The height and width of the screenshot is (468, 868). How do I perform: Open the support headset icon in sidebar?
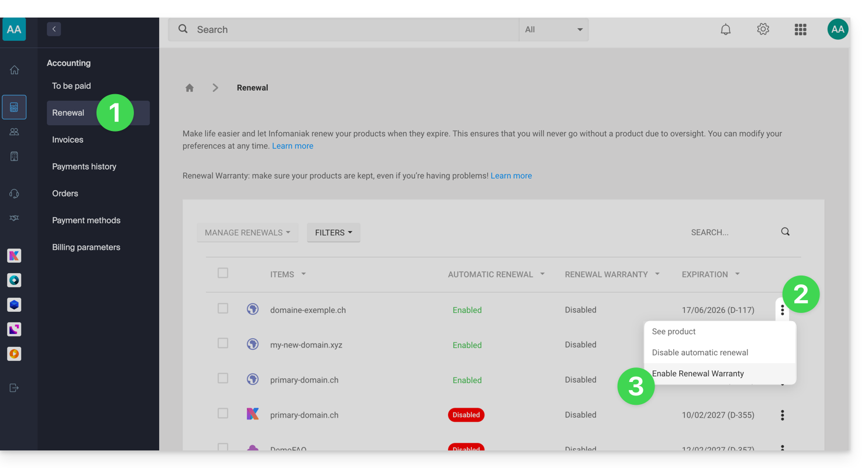[x=14, y=194]
